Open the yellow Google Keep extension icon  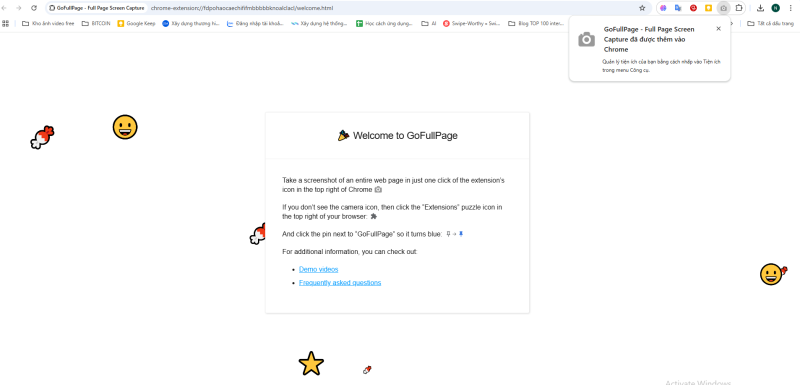point(708,8)
